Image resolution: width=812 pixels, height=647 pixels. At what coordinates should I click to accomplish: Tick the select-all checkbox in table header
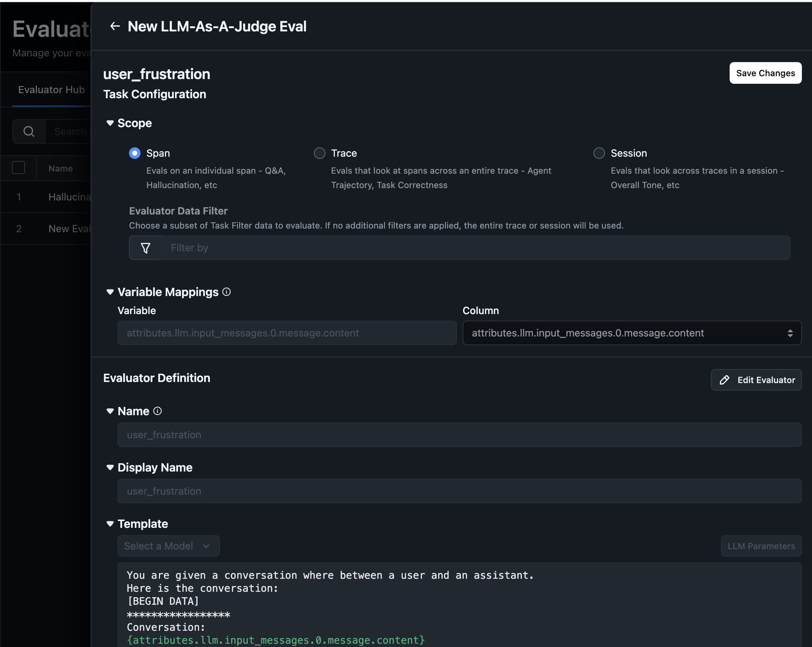point(18,168)
